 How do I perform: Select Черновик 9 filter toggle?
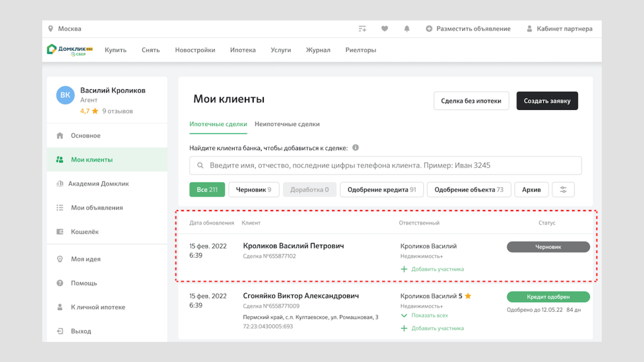coord(254,190)
